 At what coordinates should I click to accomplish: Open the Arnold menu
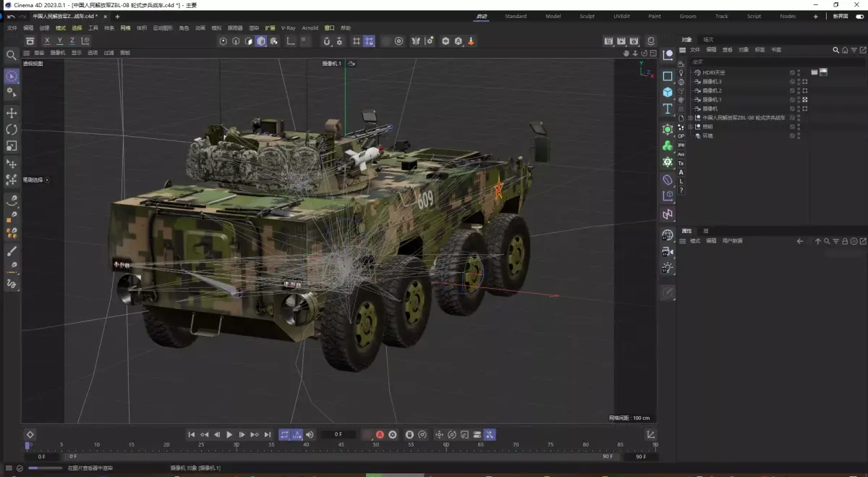pyautogui.click(x=310, y=28)
